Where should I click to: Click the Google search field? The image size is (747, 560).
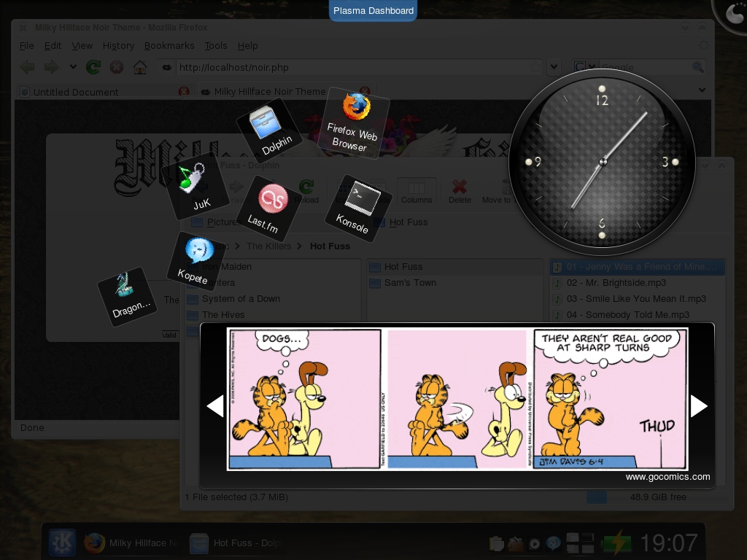point(645,67)
